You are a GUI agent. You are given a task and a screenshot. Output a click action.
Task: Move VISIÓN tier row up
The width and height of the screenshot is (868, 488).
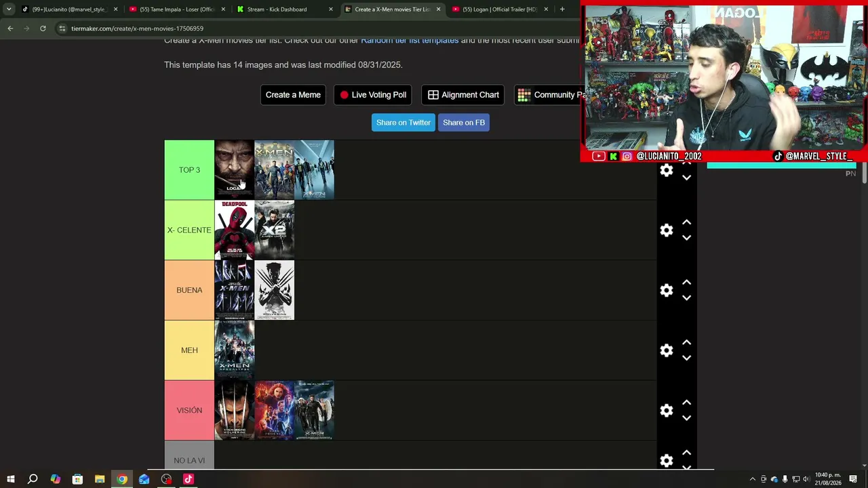[686, 403]
